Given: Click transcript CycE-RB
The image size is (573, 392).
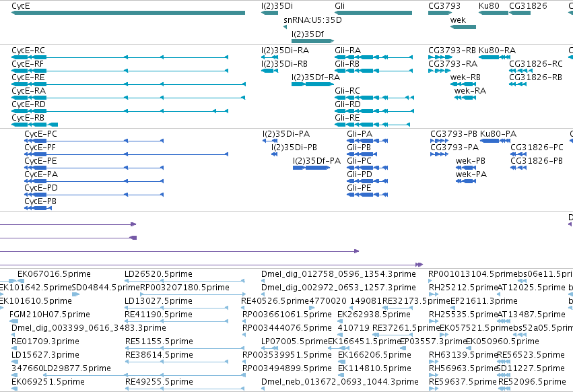Looking at the screenshot, I should click(35, 125).
